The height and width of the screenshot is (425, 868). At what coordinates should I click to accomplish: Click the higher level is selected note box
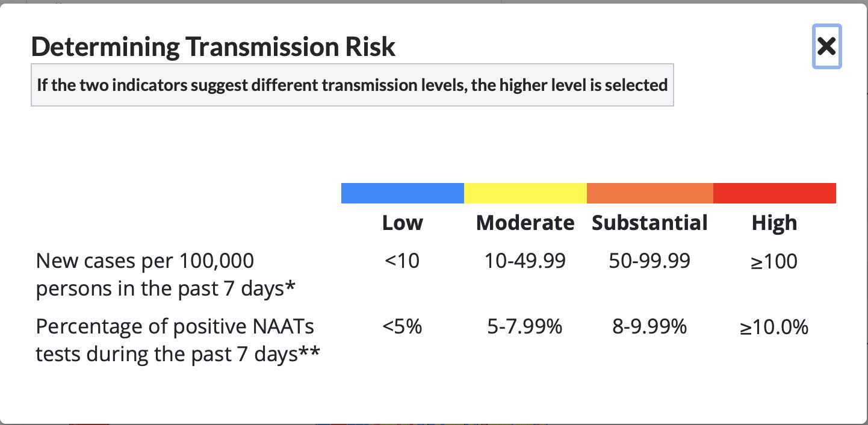coord(352,85)
